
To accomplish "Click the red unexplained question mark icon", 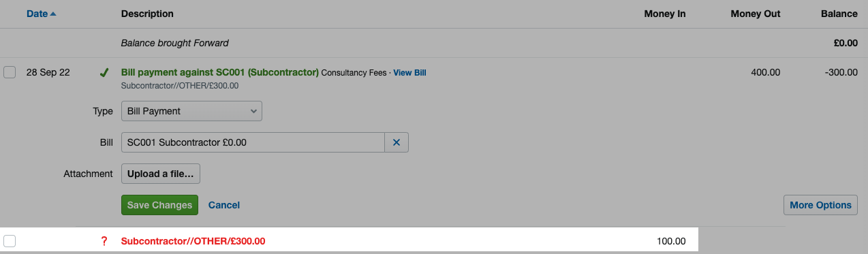I will point(104,241).
